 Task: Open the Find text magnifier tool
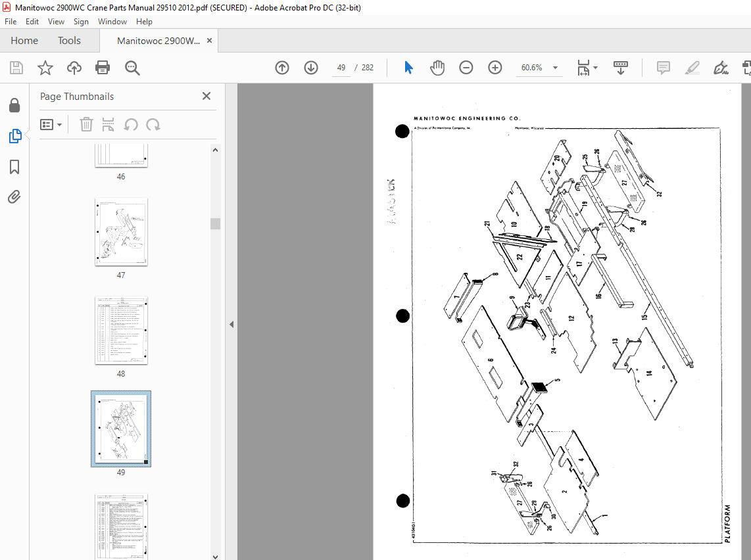132,68
